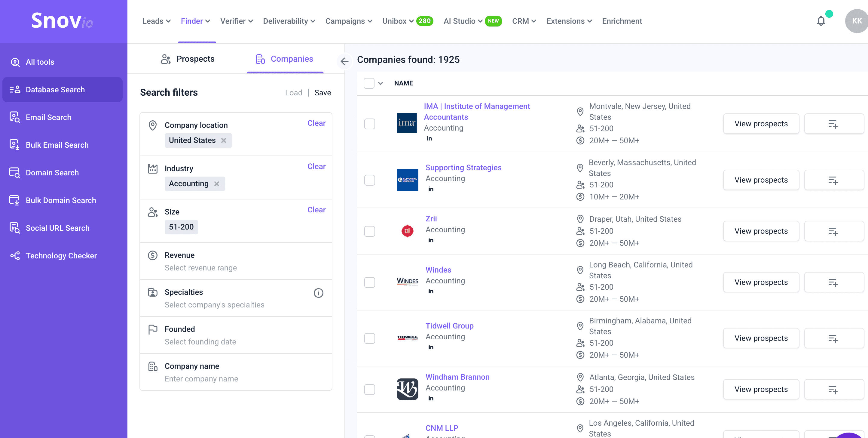This screenshot has height=438, width=868.
Task: Save the current search filters
Action: click(322, 93)
